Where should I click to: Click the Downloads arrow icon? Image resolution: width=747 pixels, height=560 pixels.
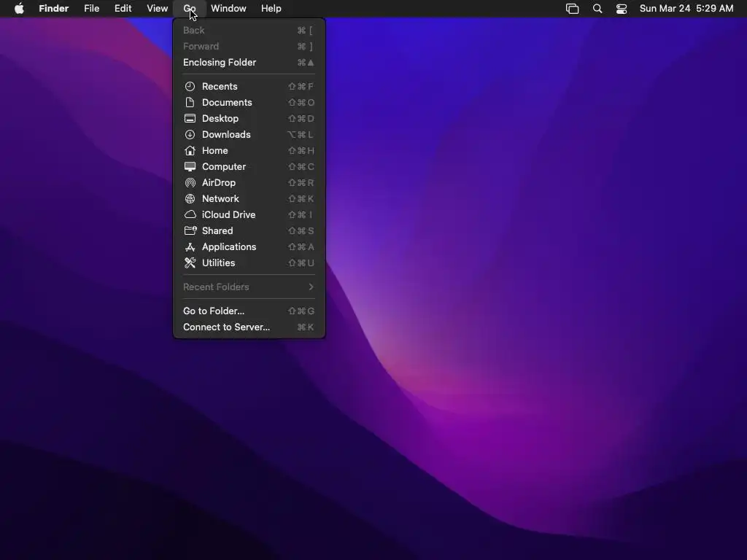click(x=190, y=135)
